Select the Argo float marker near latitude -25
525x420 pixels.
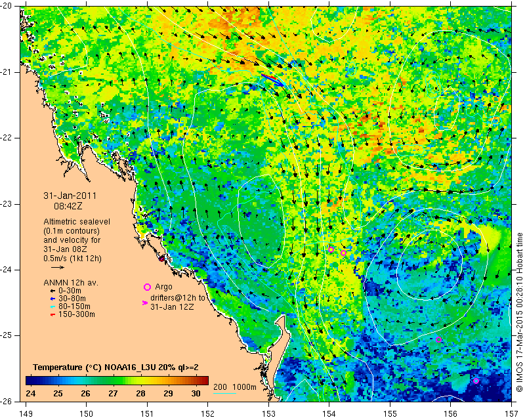point(438,340)
